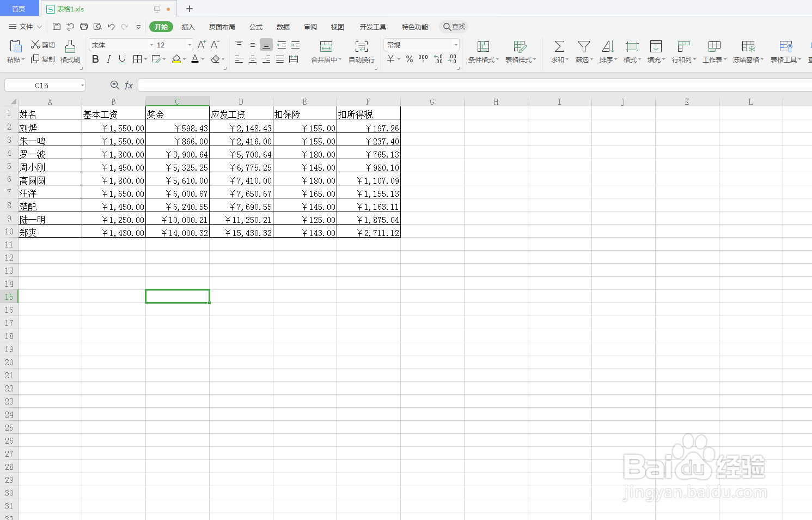The image size is (812, 520).
Task: Click the fx insert function icon
Action: 129,85
